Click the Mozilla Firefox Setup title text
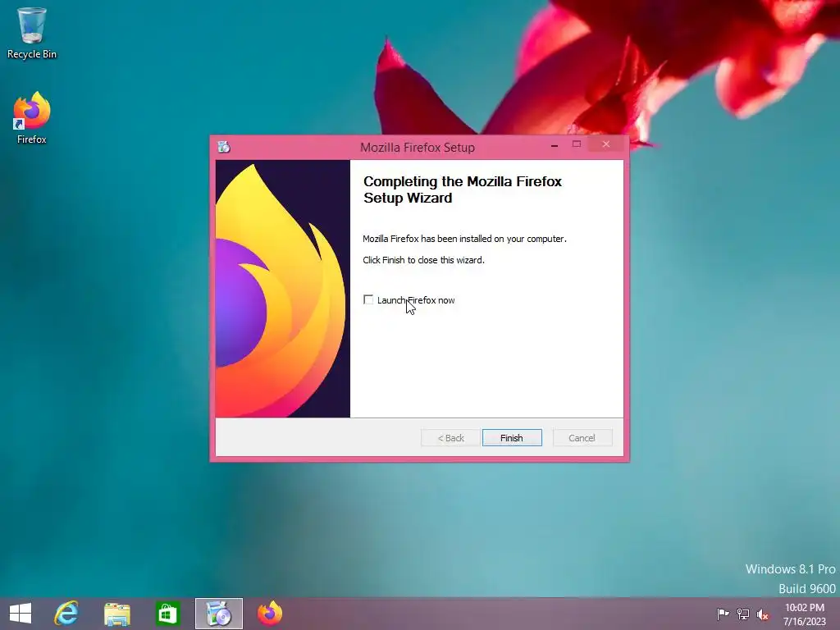The width and height of the screenshot is (840, 630). pyautogui.click(x=418, y=148)
